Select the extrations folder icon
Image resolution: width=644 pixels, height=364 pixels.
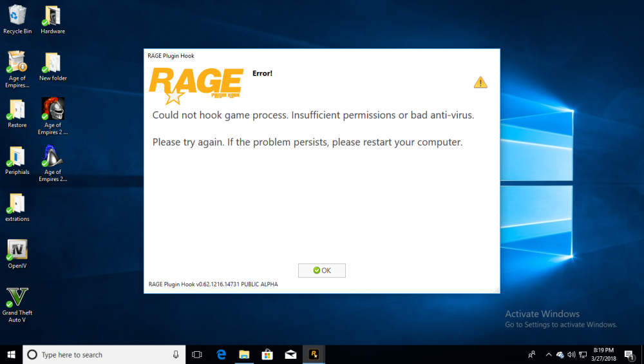(17, 207)
